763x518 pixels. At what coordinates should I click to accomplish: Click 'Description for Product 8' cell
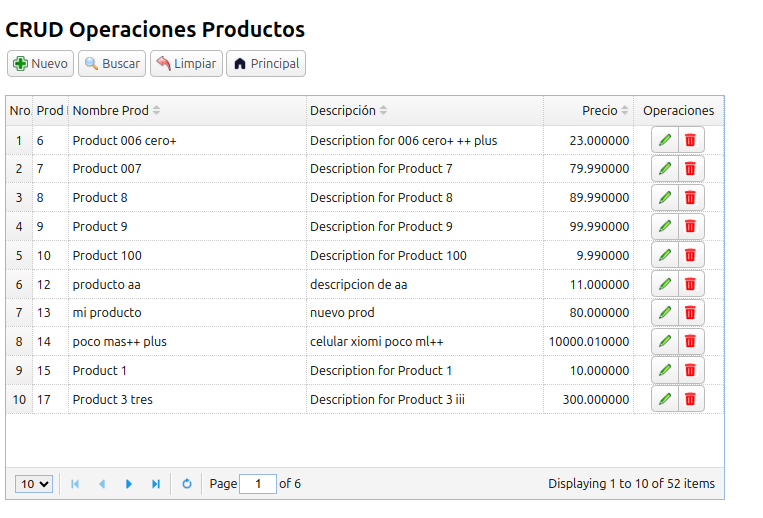[425, 197]
